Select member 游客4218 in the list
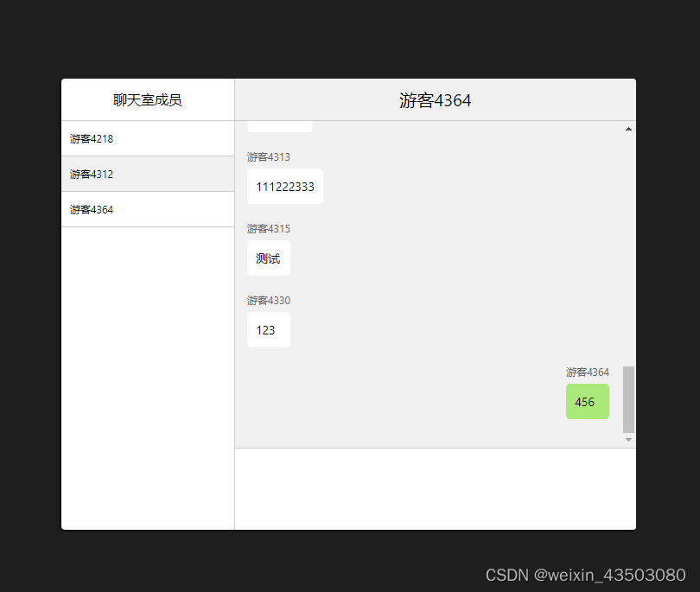The height and width of the screenshot is (592, 700). (148, 138)
